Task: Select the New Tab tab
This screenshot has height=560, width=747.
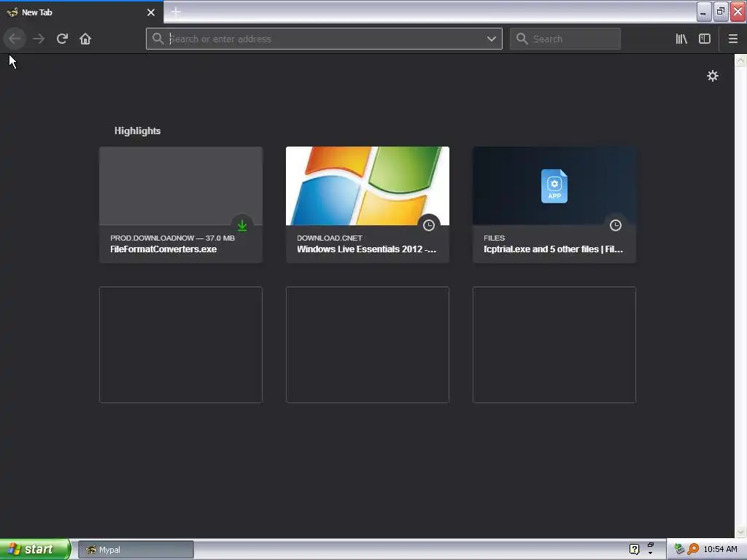Action: [82, 12]
